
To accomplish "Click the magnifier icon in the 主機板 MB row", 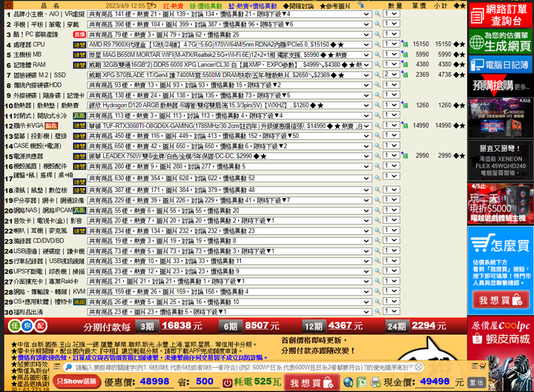I will pyautogui.click(x=378, y=54).
